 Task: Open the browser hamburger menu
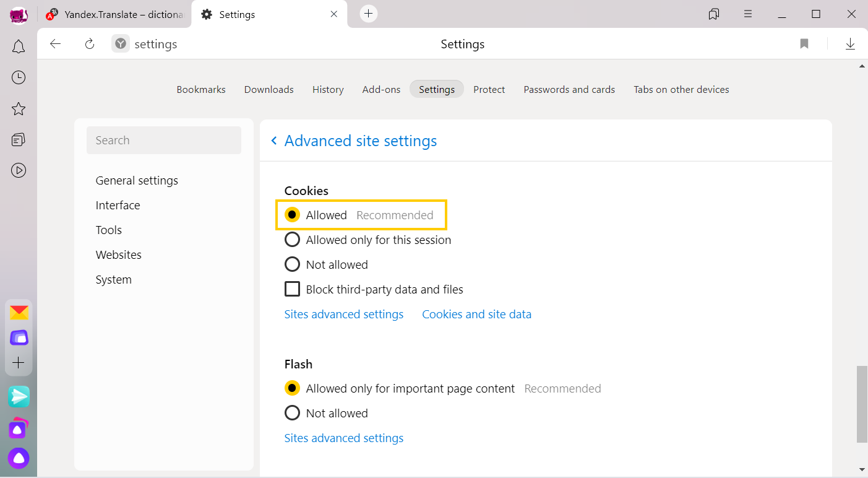[x=748, y=14]
